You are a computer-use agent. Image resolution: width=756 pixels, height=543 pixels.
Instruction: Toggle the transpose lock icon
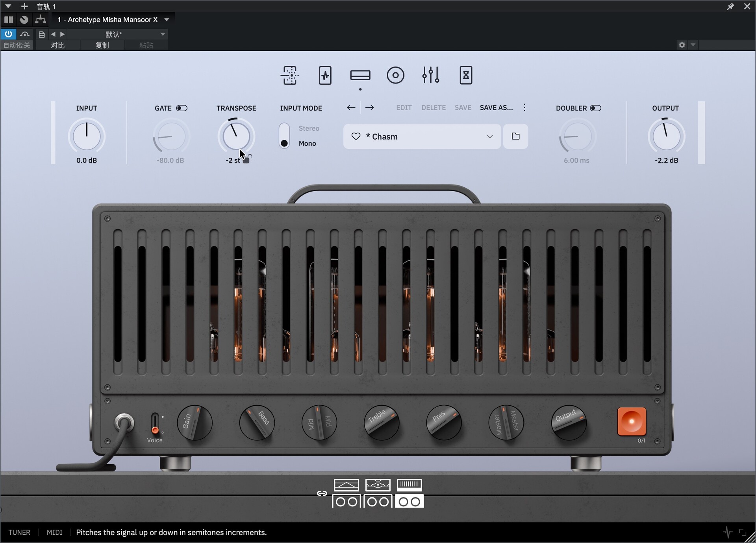tap(247, 159)
